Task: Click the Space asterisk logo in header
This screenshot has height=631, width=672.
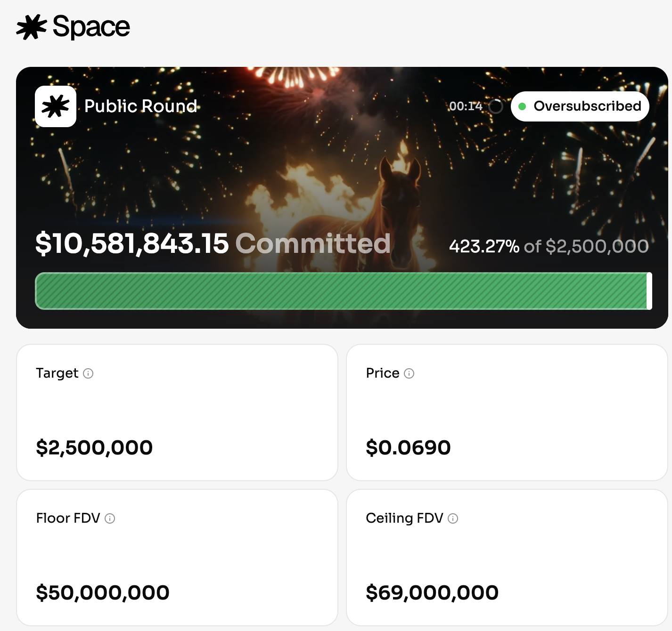Action: point(31,27)
